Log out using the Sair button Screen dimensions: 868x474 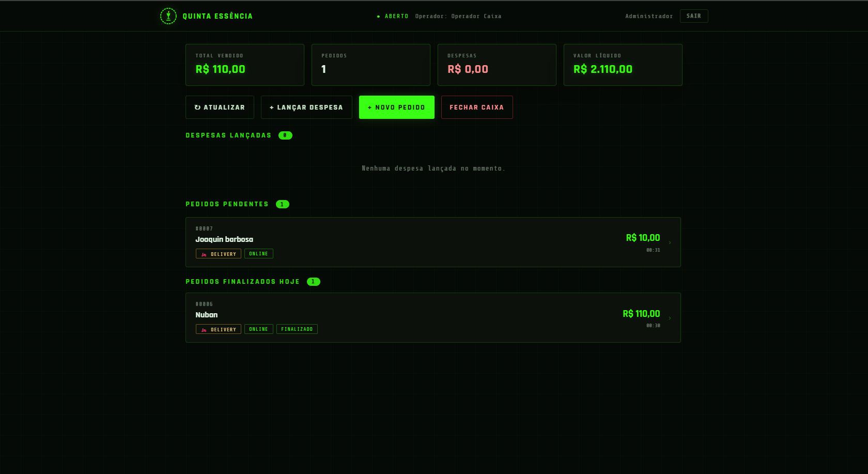pyautogui.click(x=693, y=16)
